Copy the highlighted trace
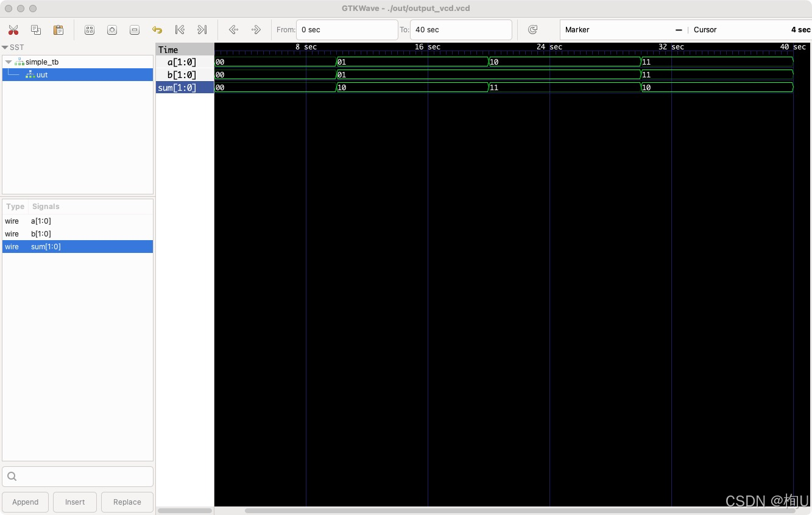 pos(35,29)
